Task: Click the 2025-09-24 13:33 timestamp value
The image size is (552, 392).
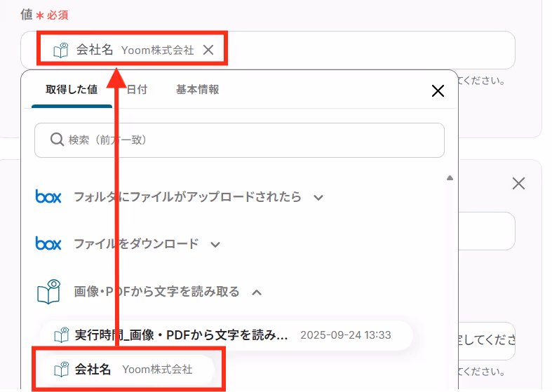Action: coord(346,335)
